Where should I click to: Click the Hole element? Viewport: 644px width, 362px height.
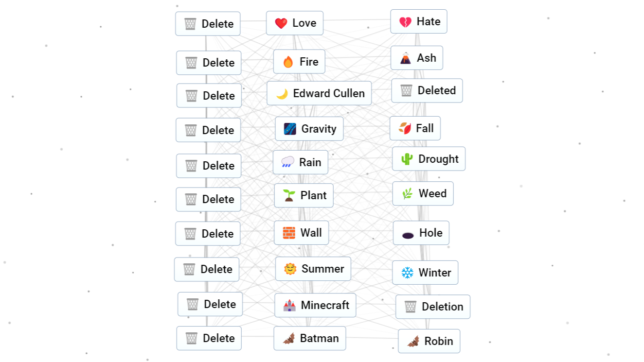[x=421, y=233]
